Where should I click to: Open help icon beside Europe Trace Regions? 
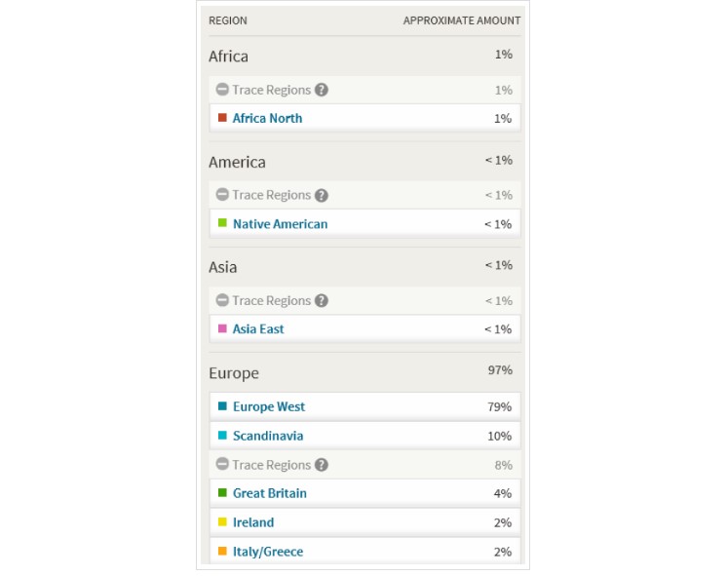click(x=322, y=465)
